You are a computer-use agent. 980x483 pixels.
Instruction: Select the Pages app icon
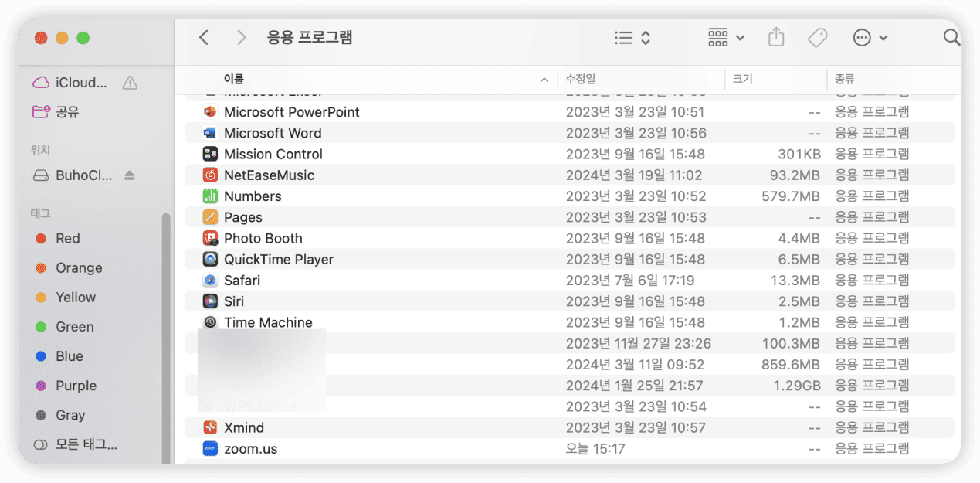tap(210, 217)
